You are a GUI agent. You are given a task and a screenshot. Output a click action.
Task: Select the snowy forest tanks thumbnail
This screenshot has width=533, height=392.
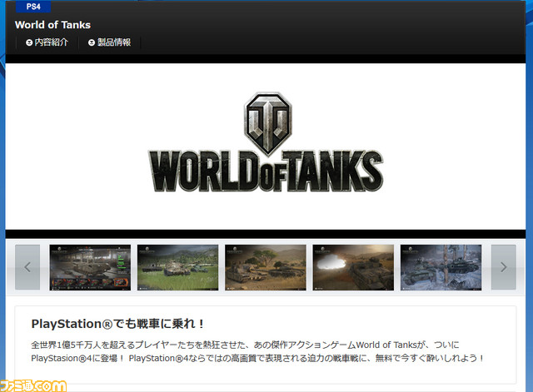click(441, 267)
